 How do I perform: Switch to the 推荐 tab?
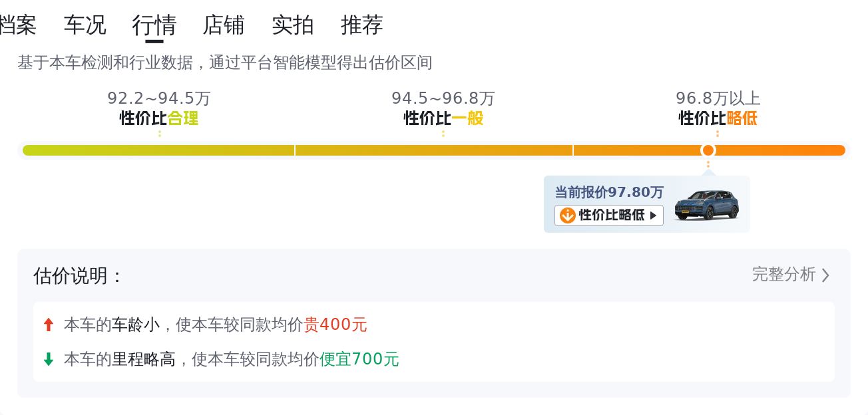(x=361, y=25)
